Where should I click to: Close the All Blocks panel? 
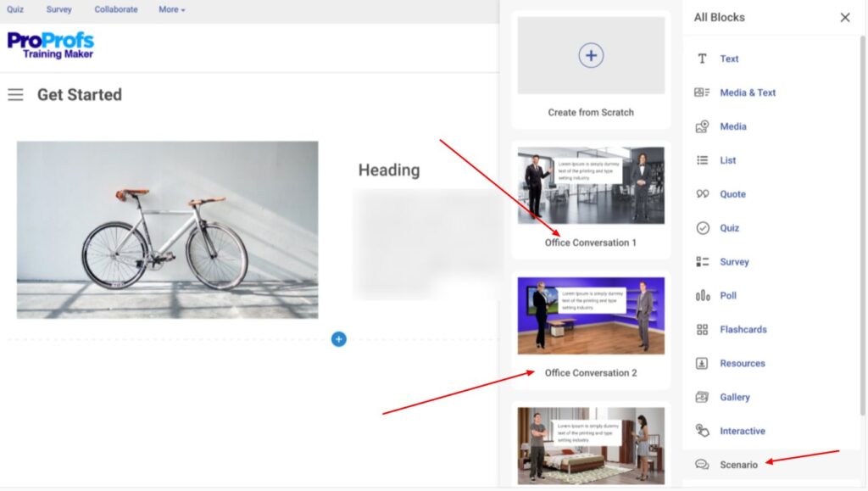tap(845, 17)
